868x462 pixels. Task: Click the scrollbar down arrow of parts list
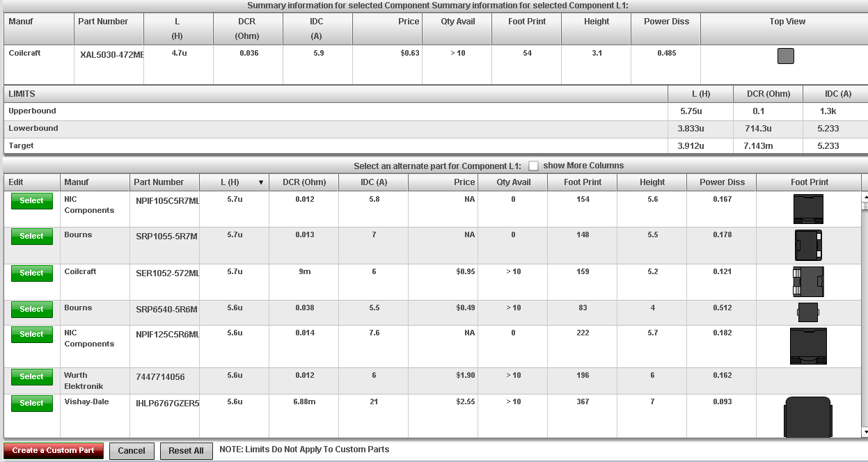point(865,432)
